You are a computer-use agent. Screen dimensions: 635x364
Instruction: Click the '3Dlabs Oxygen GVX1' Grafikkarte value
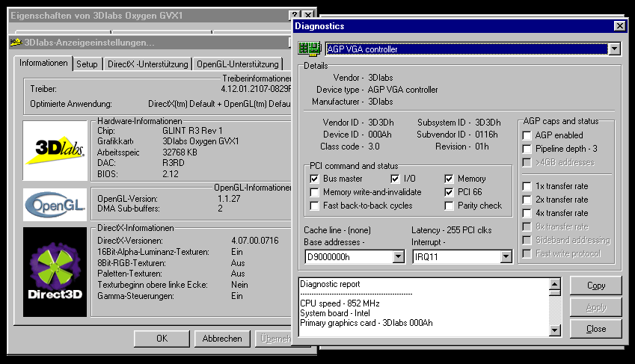pyautogui.click(x=201, y=141)
